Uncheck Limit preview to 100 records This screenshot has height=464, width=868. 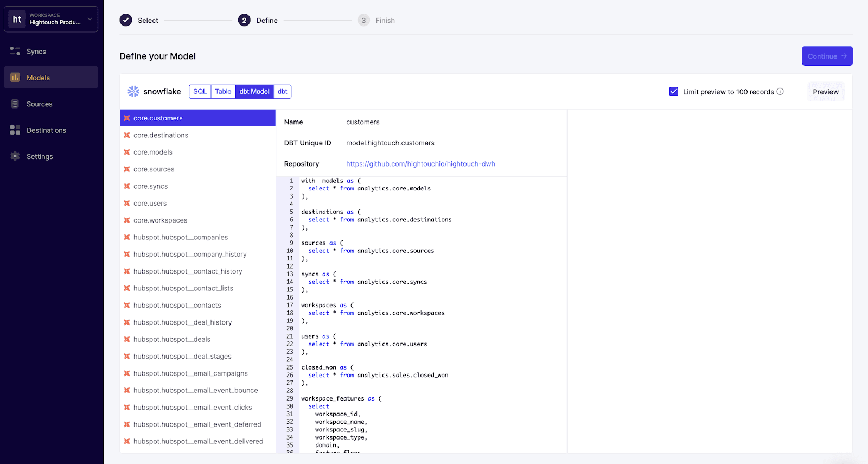point(674,92)
